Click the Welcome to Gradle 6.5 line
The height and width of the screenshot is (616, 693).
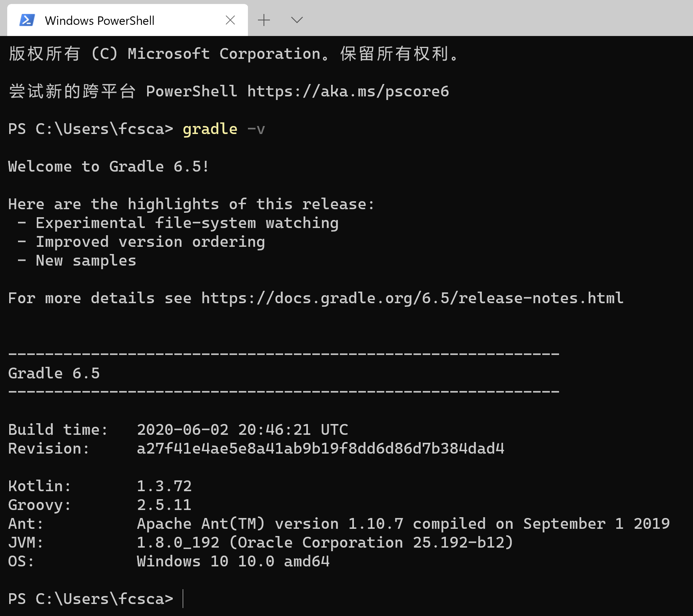109,166
